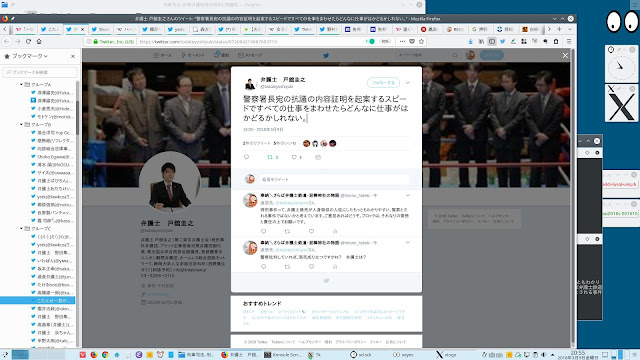Click the taskbar clock showing 20:55
The width and height of the screenshot is (640, 360).
(x=578, y=355)
